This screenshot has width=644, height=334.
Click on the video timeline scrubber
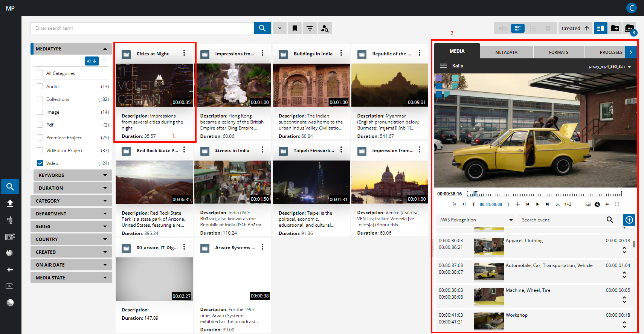point(544,194)
